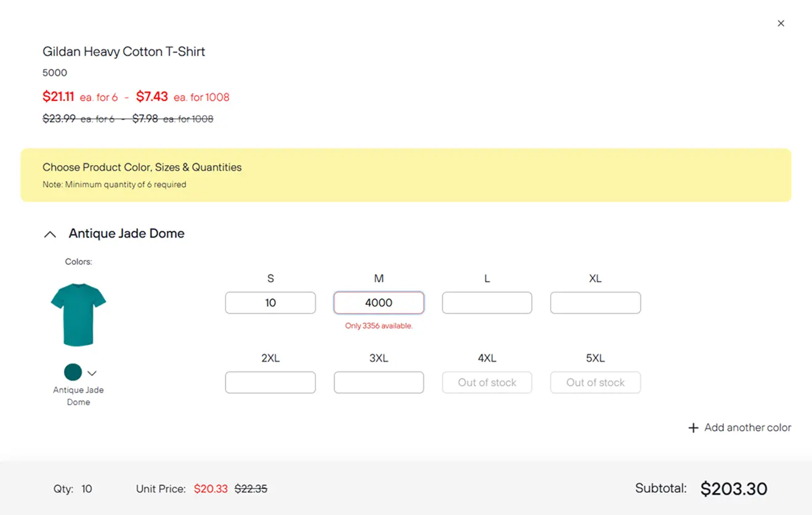Click the Add another color link

pyautogui.click(x=739, y=428)
